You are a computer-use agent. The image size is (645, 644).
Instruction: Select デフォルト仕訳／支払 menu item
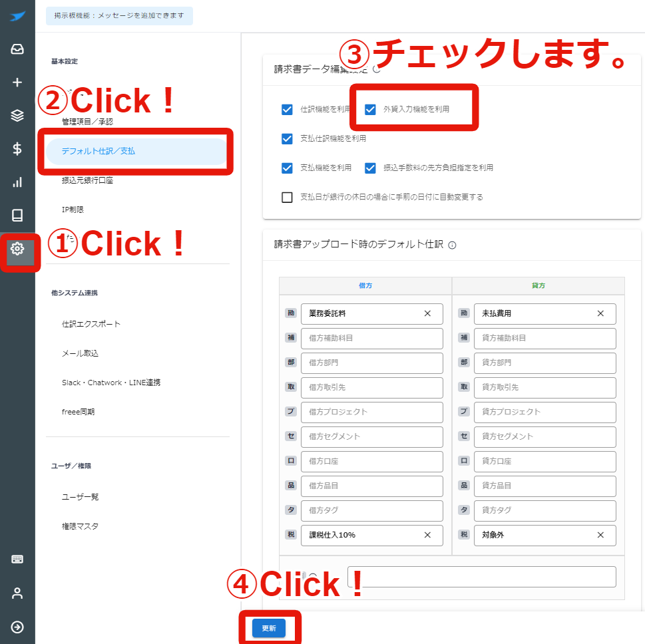(136, 151)
